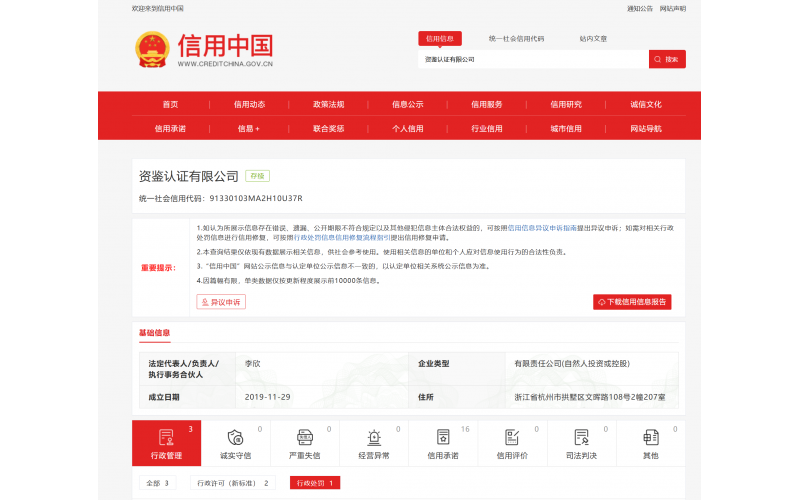
Task: Open the 行政处罚信息信用修复流程指引 link
Action: point(342,238)
